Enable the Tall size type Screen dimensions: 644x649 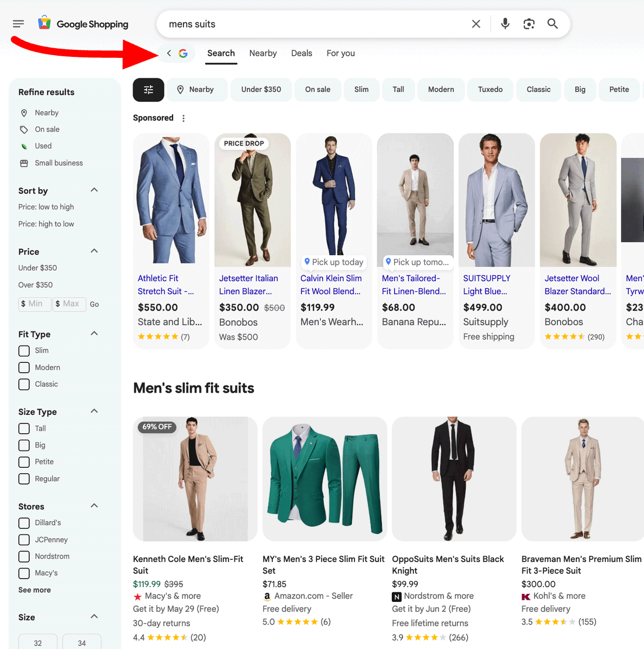(x=24, y=429)
